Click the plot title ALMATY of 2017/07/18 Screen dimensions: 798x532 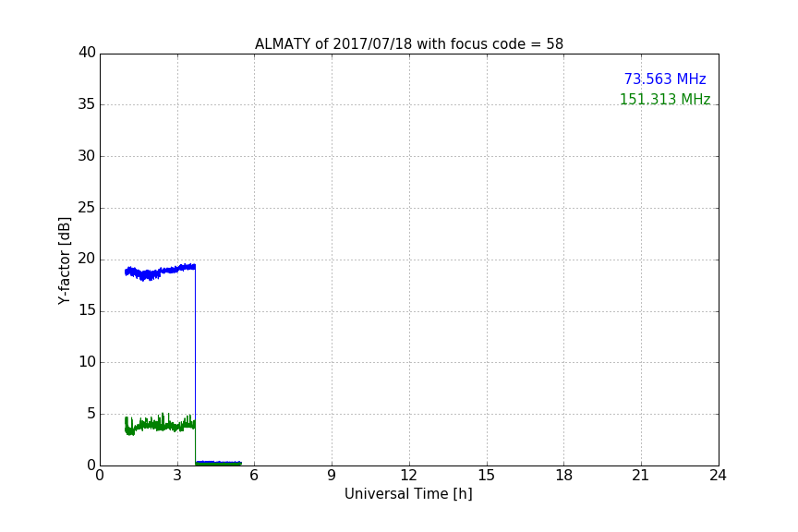point(408,44)
